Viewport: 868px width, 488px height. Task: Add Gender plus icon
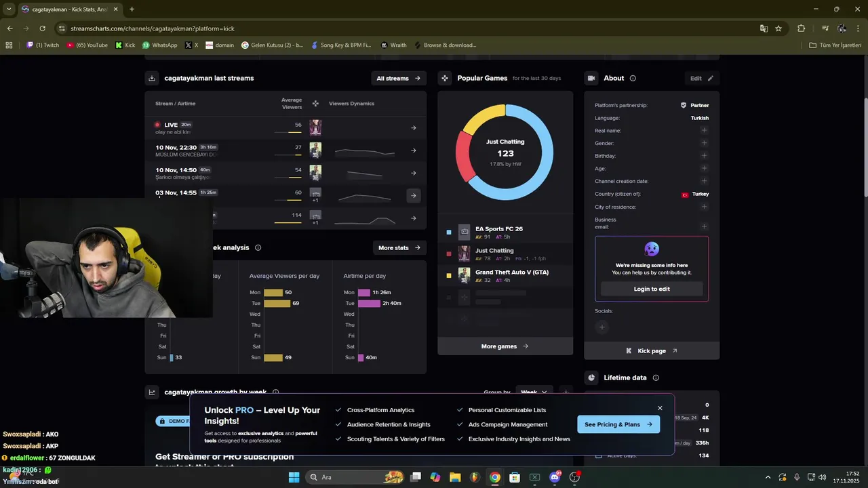(704, 143)
